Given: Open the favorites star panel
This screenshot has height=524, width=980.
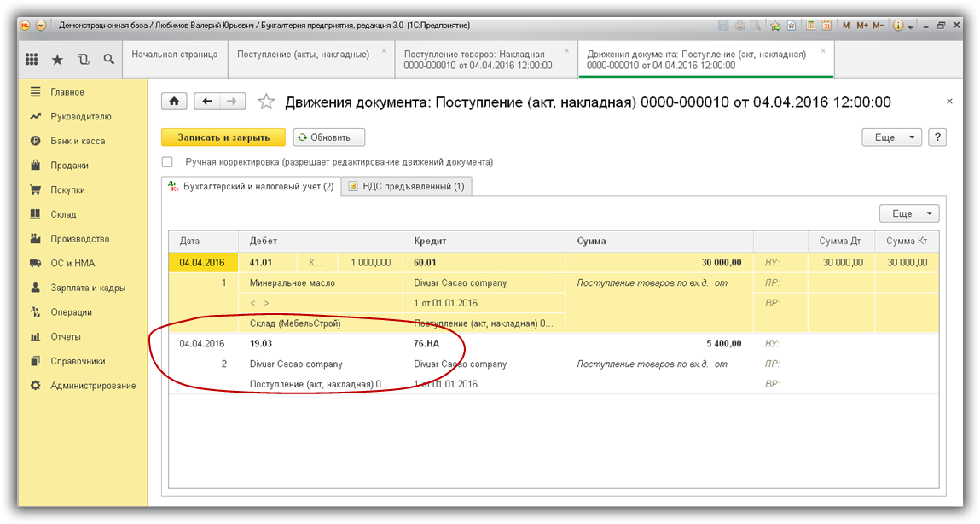Looking at the screenshot, I should tap(57, 60).
